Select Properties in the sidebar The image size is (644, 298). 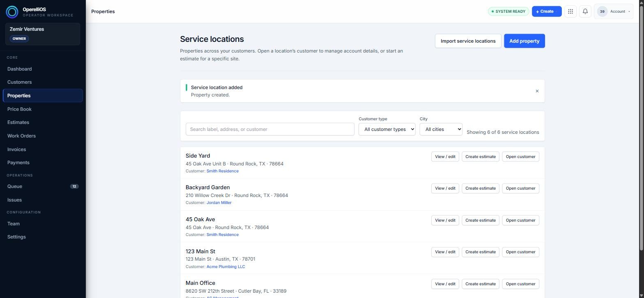coord(43,96)
